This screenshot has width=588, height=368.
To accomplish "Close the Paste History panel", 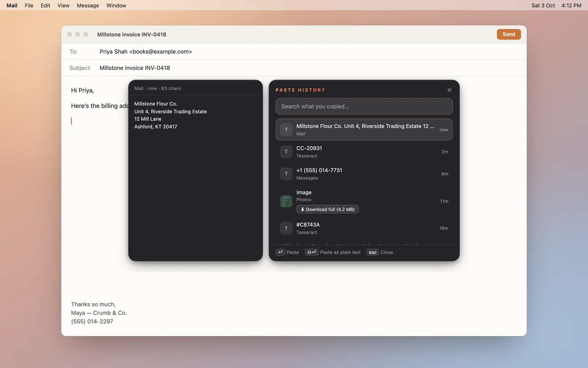I will tap(449, 90).
